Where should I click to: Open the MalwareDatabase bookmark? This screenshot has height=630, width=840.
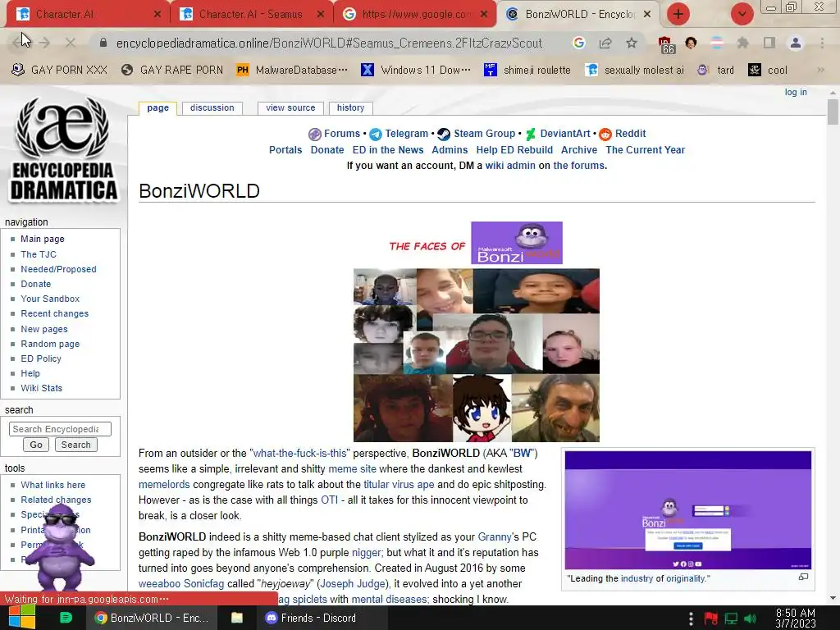(292, 70)
